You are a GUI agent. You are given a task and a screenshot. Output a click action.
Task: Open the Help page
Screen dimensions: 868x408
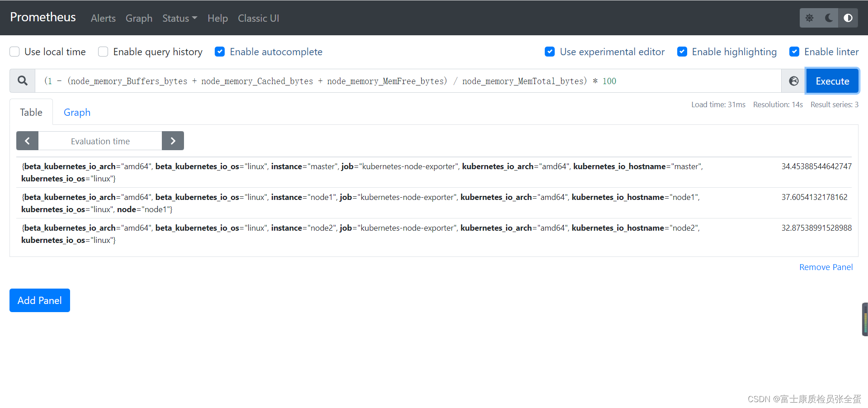(217, 18)
